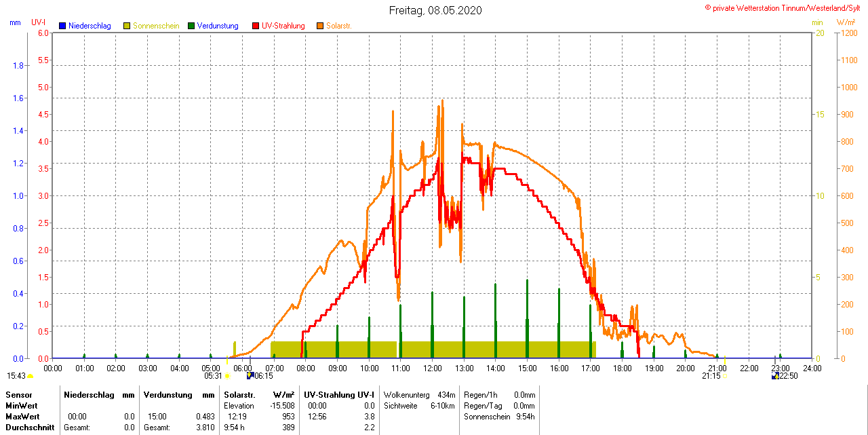Click the W/m² axis unit label at top right
868x435 pixels.
(x=846, y=22)
